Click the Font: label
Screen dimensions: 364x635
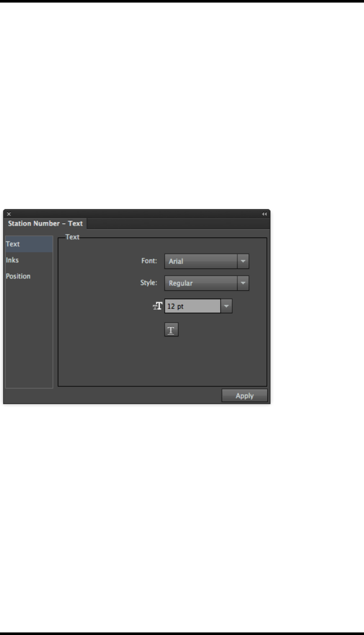149,261
